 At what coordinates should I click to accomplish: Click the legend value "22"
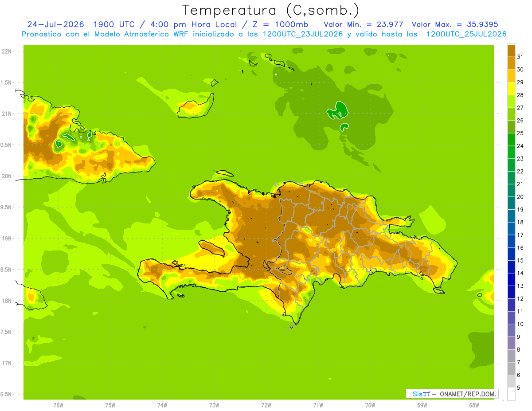(x=520, y=171)
